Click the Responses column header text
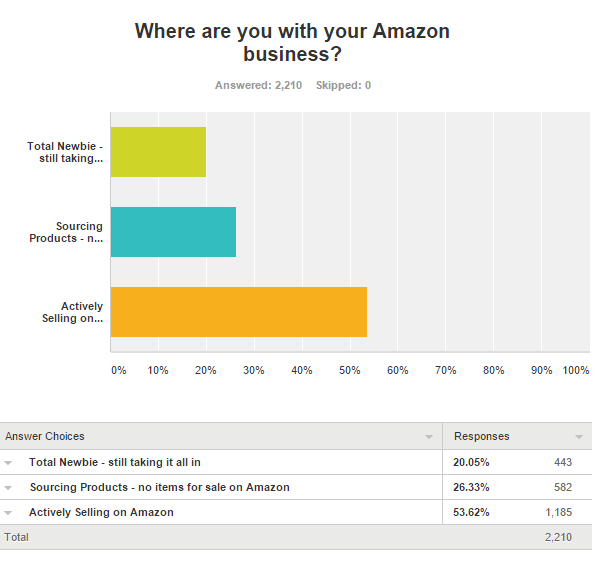 click(x=481, y=436)
